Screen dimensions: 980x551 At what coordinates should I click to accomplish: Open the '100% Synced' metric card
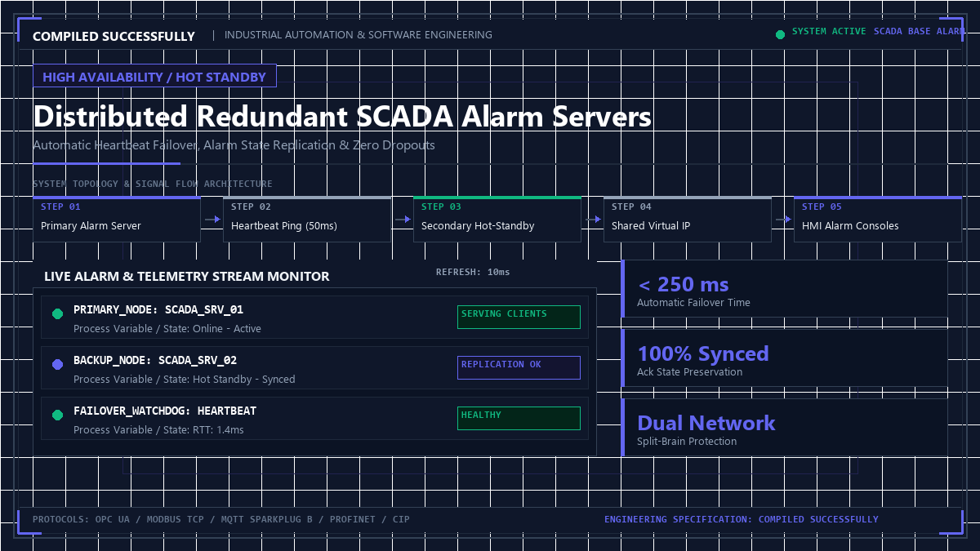(785, 358)
